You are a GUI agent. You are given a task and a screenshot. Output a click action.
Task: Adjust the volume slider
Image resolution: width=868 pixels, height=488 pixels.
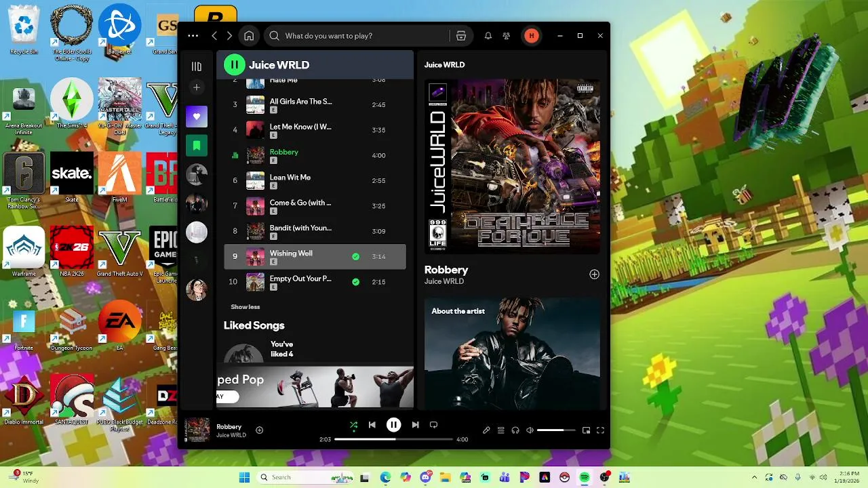click(x=556, y=430)
